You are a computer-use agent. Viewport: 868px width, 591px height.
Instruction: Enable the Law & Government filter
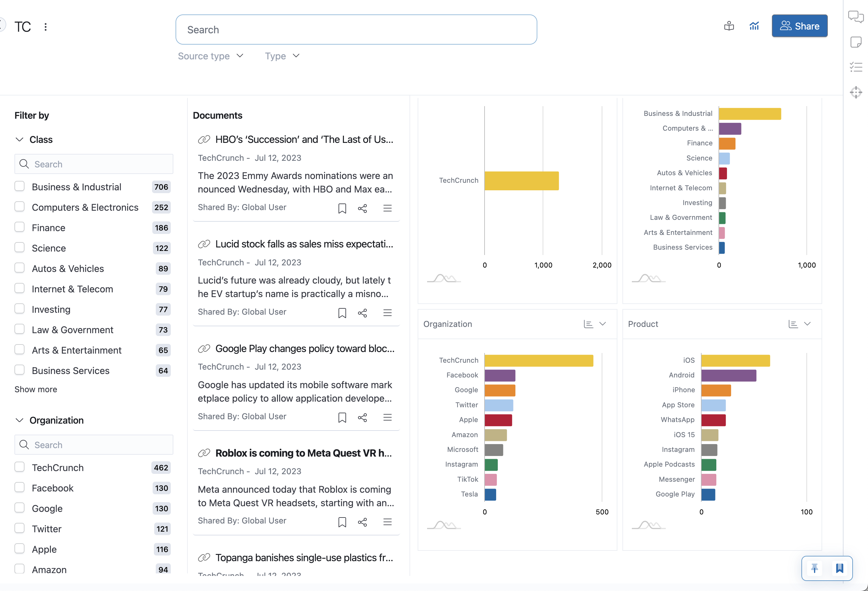[19, 329]
